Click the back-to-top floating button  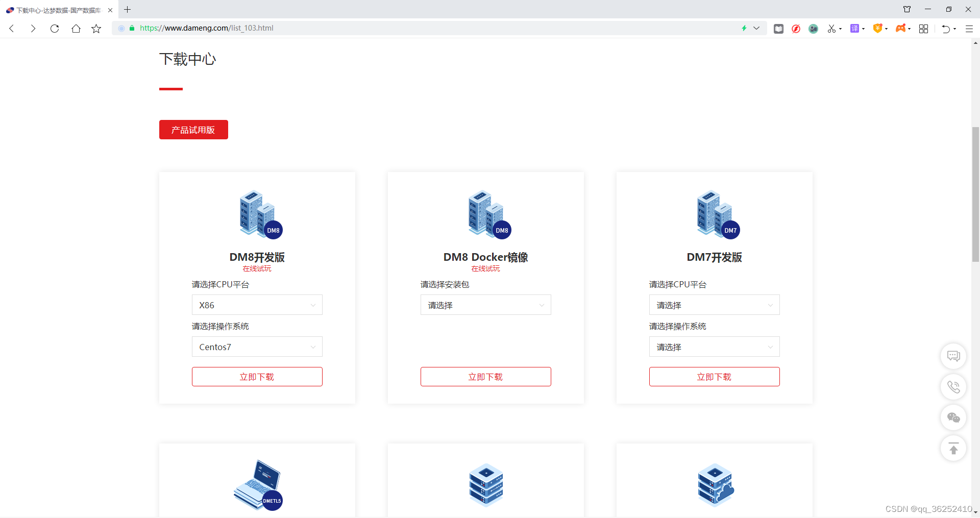(x=953, y=449)
